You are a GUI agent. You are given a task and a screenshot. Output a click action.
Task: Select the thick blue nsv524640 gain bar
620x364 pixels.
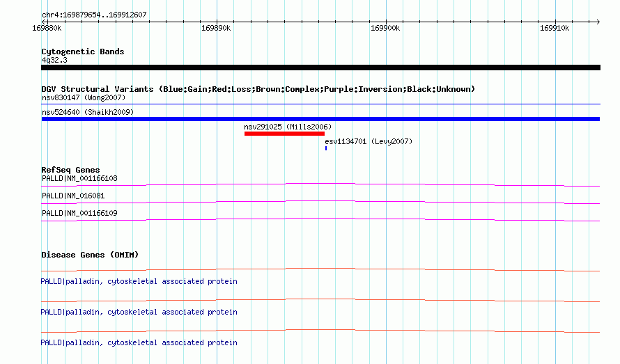(320, 119)
